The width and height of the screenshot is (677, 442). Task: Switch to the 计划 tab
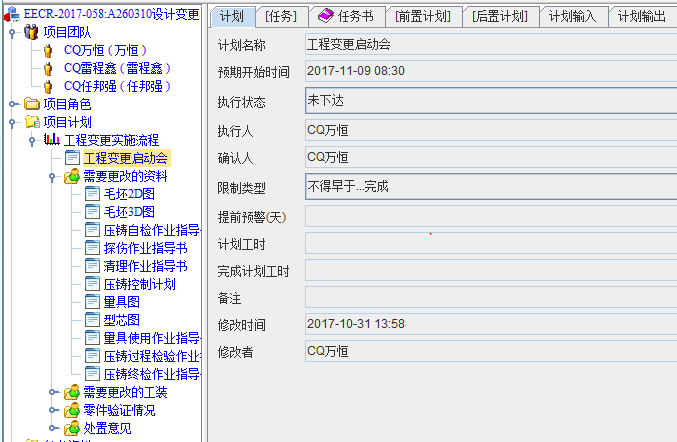[232, 16]
